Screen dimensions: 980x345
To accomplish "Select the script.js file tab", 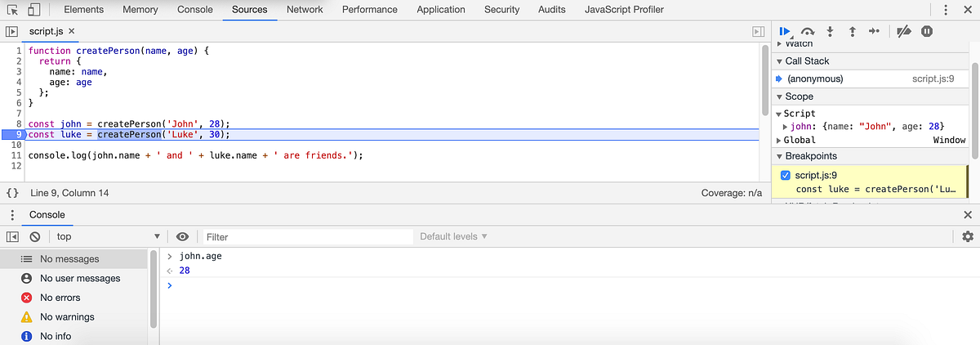I will (x=46, y=31).
